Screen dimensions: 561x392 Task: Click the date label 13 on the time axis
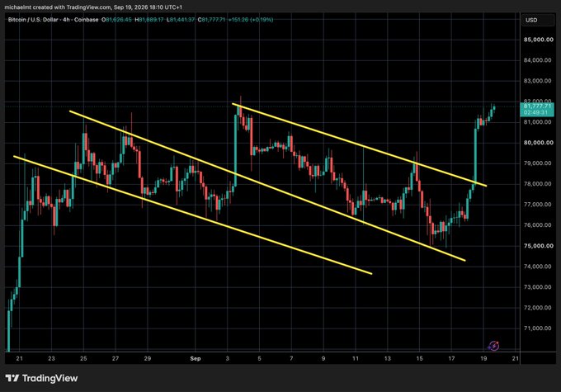pyautogui.click(x=388, y=358)
